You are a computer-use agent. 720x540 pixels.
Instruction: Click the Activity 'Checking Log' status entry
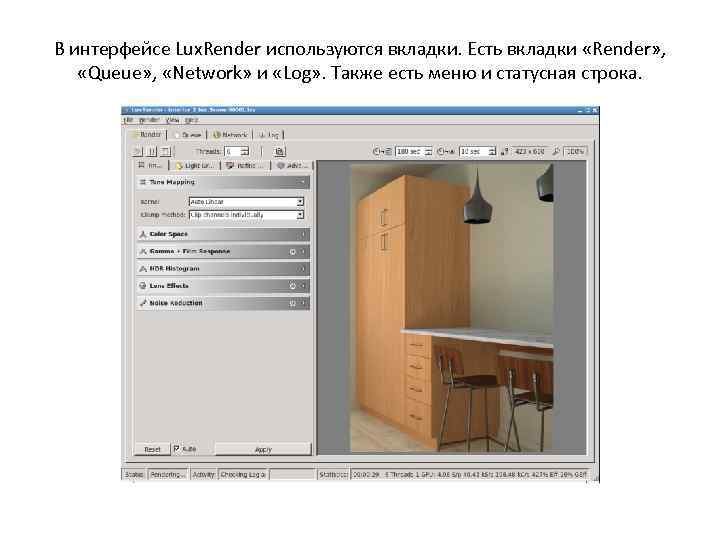[x=243, y=474]
